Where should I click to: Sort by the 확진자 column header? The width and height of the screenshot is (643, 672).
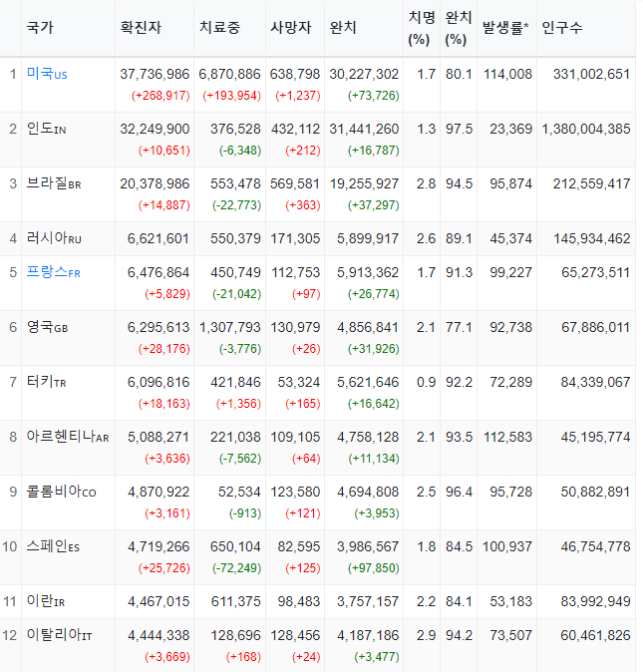tap(141, 28)
